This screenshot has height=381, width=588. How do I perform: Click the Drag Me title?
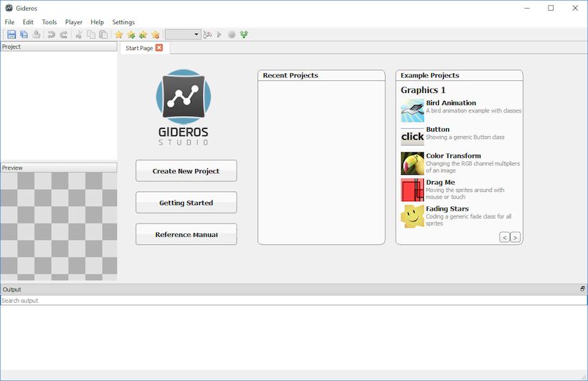pos(440,182)
